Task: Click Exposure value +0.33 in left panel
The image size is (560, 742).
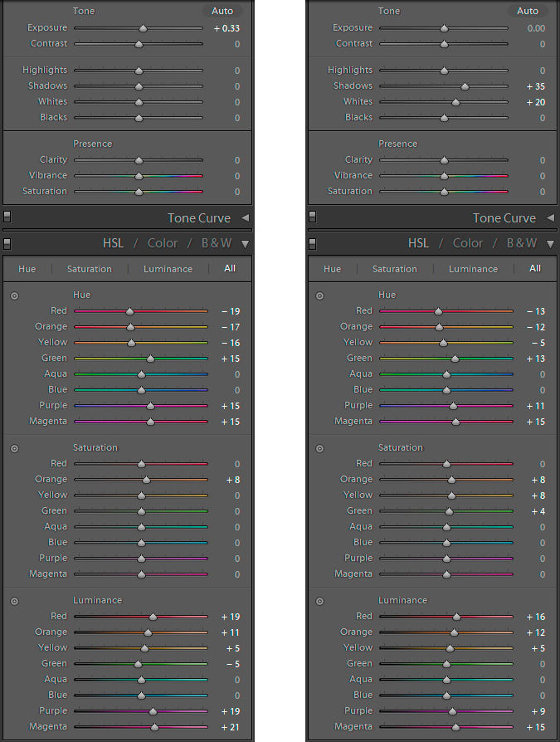Action: 227,28
